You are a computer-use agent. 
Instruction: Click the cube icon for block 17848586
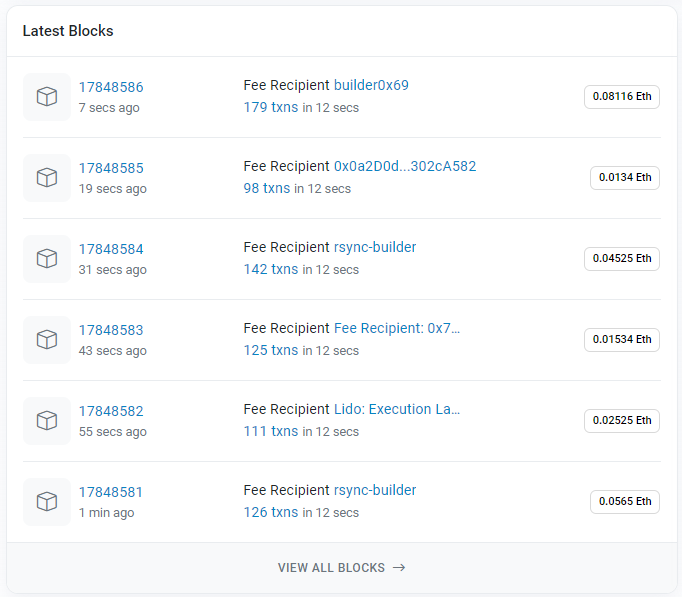coord(47,97)
